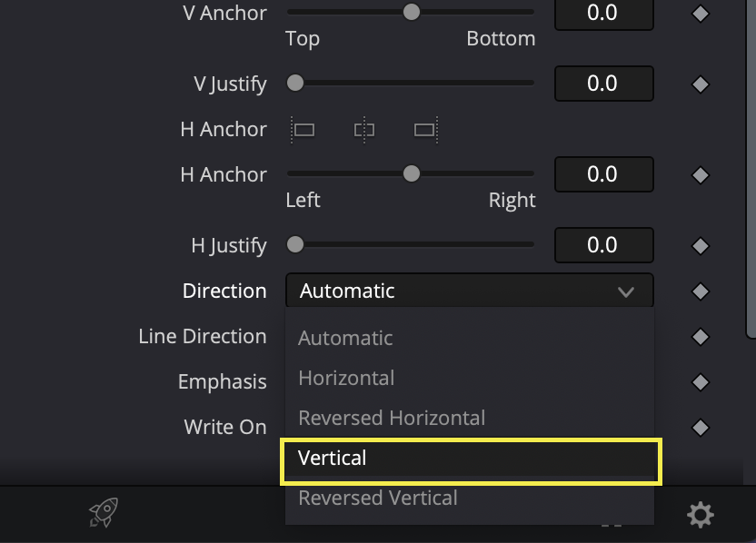Viewport: 756px width, 543px height.
Task: Toggle keyframe diamond for V Justify
Action: coord(700,84)
